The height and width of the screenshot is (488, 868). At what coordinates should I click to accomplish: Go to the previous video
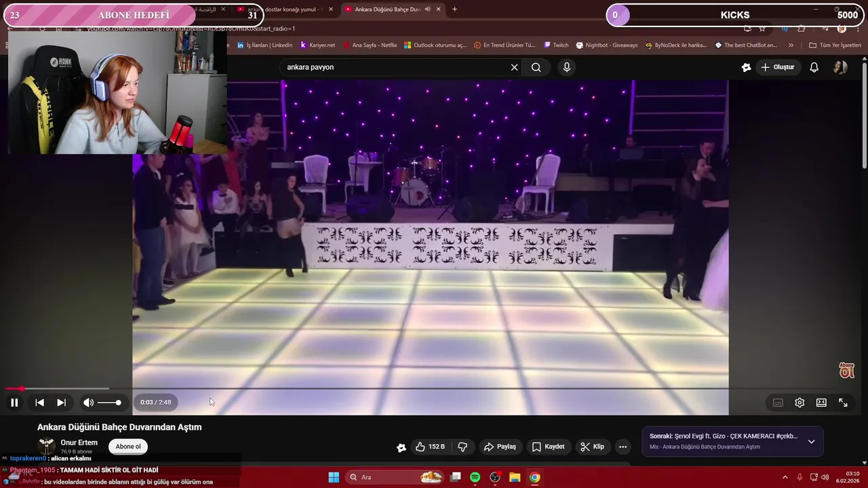(x=39, y=403)
